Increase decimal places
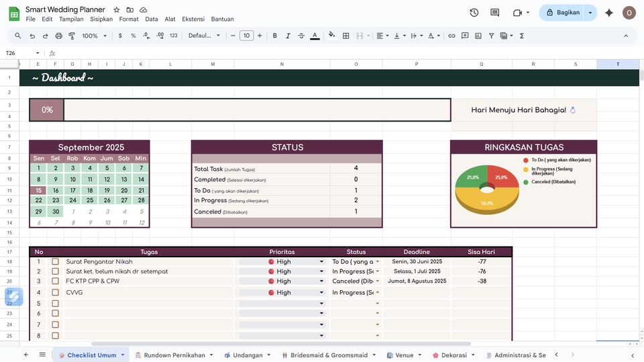The height and width of the screenshot is (362, 644). click(160, 36)
